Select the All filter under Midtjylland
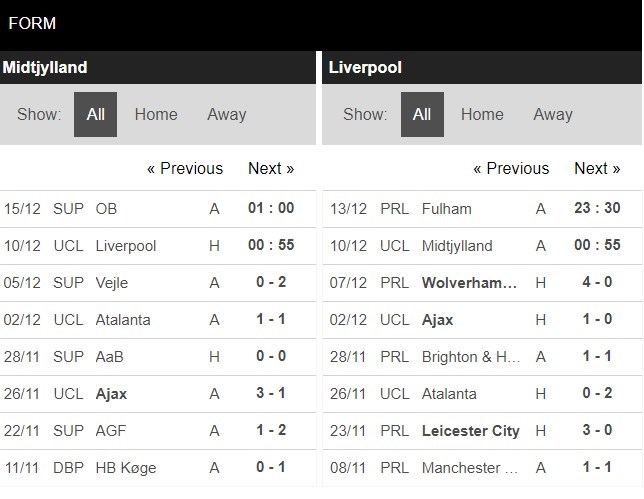The height and width of the screenshot is (499, 644). pos(95,114)
